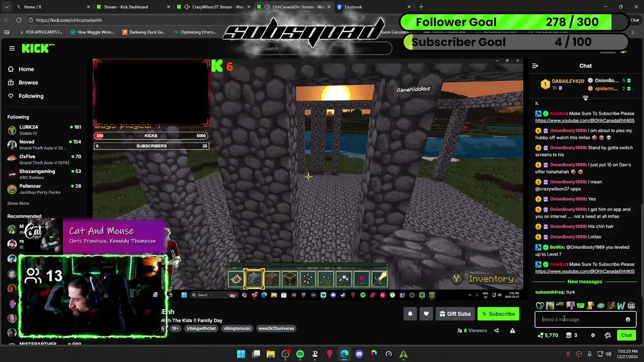
Task: Insert the W emote
Action: pos(621,305)
